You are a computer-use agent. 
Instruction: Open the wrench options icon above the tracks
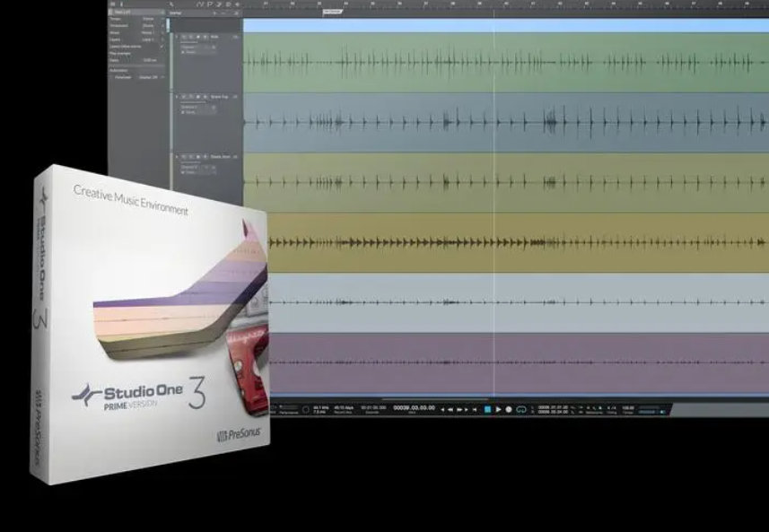tap(171, 4)
